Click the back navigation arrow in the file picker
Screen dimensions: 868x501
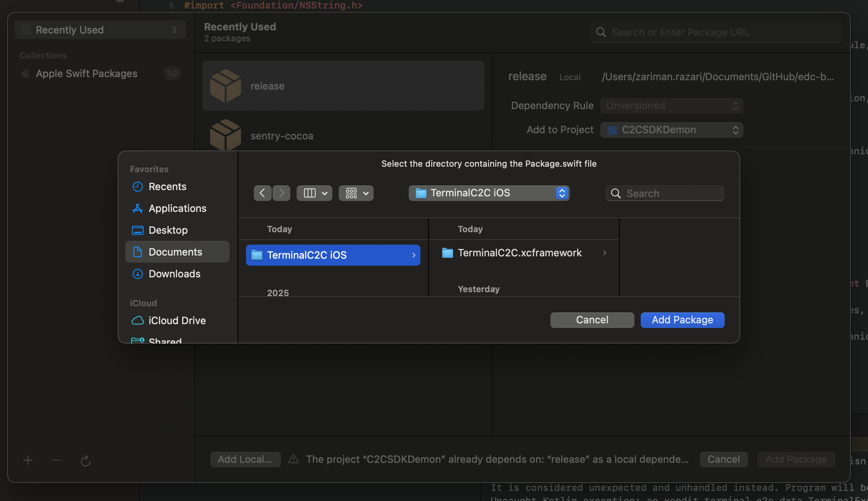pos(262,193)
